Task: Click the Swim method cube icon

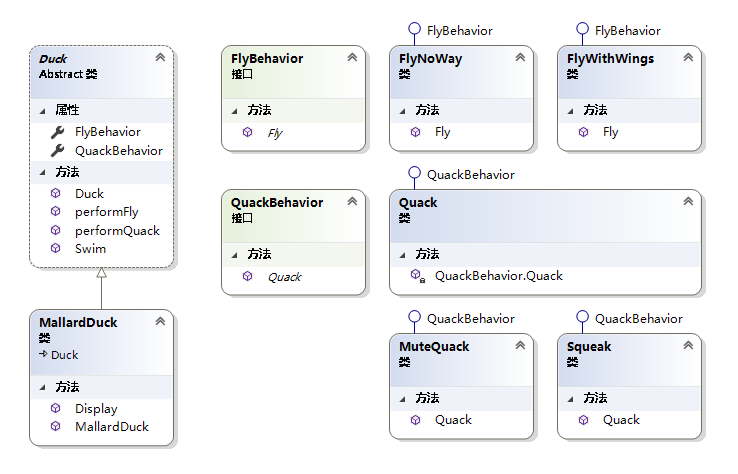Action: pyautogui.click(x=57, y=248)
